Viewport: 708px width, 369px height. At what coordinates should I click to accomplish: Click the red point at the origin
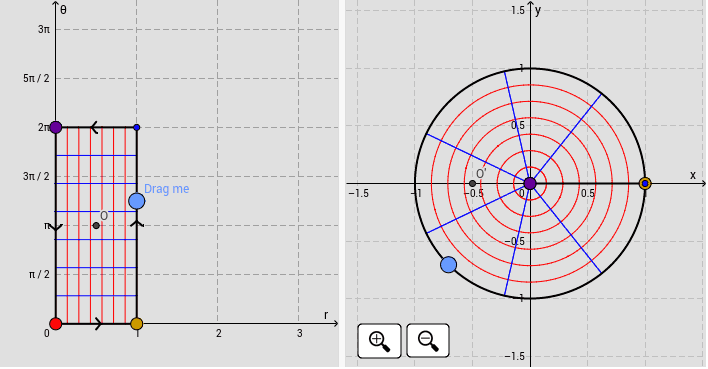point(56,323)
